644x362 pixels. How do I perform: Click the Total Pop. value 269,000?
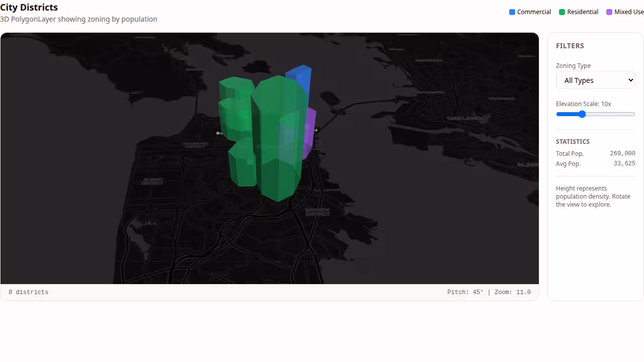click(x=622, y=153)
